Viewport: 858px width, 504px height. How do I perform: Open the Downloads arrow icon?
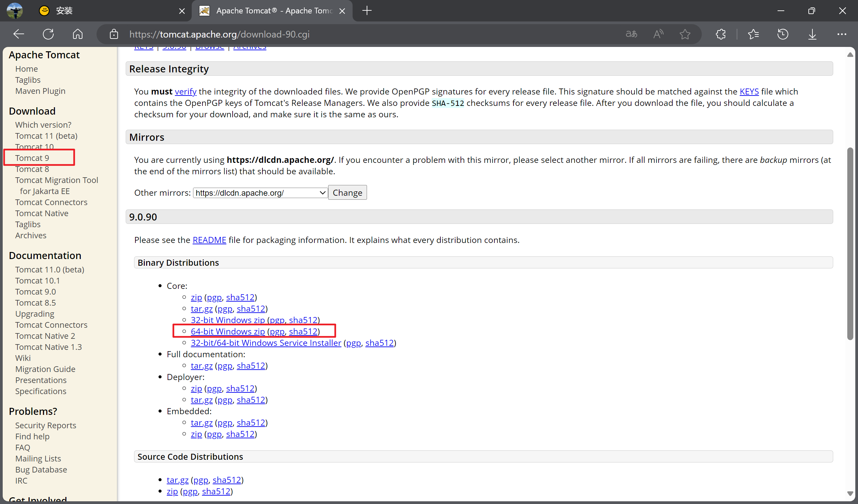[812, 34]
